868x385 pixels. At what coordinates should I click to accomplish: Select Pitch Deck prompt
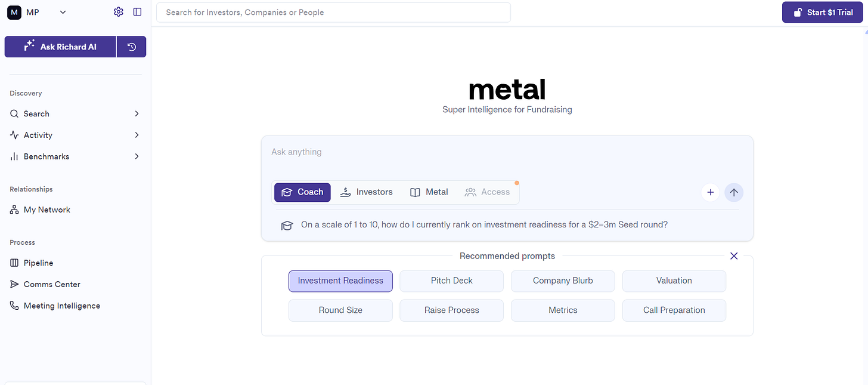click(x=452, y=281)
